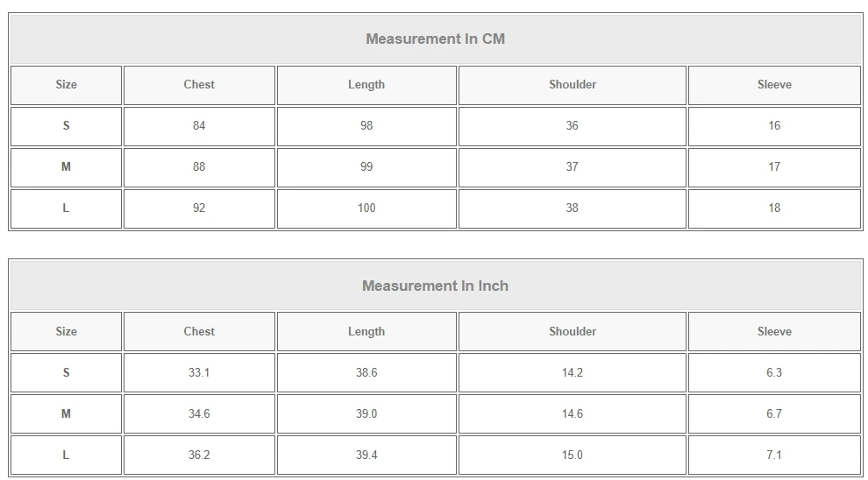Select the sleeve value 6.7 cell
The height and width of the screenshot is (480, 868).
774,414
